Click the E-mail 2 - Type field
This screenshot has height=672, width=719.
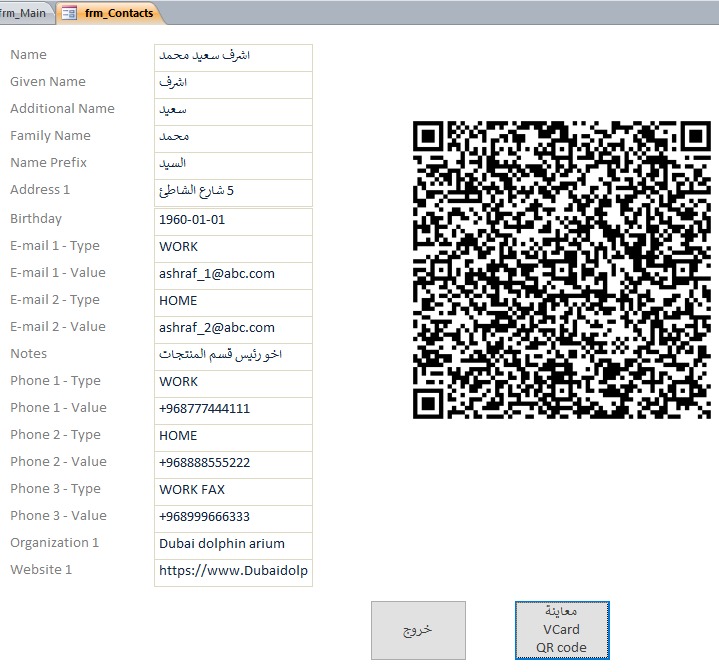233,303
